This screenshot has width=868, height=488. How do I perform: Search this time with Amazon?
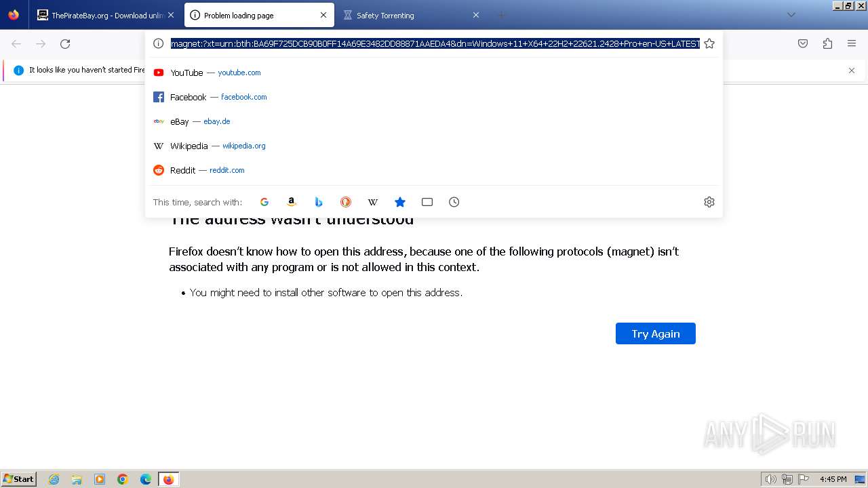(x=292, y=202)
